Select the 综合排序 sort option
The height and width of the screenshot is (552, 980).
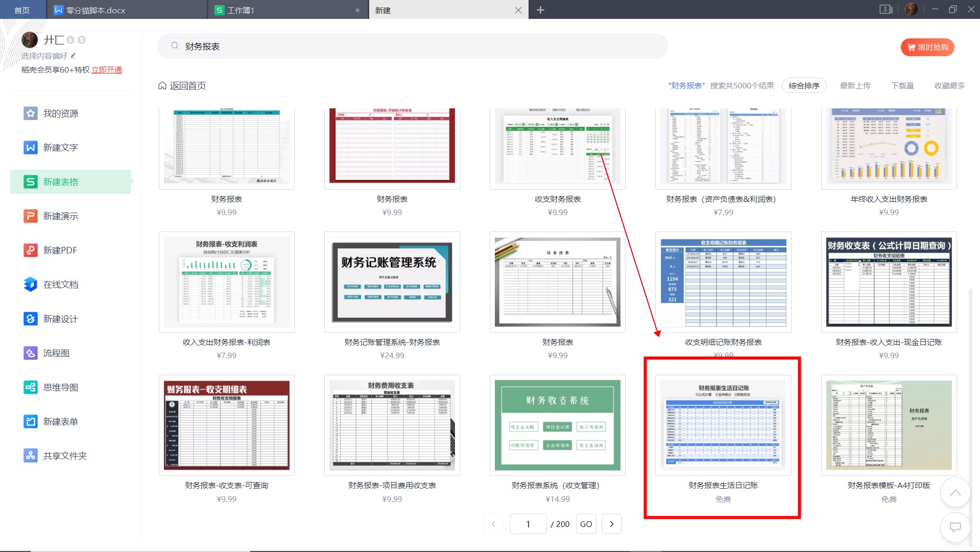tap(804, 86)
